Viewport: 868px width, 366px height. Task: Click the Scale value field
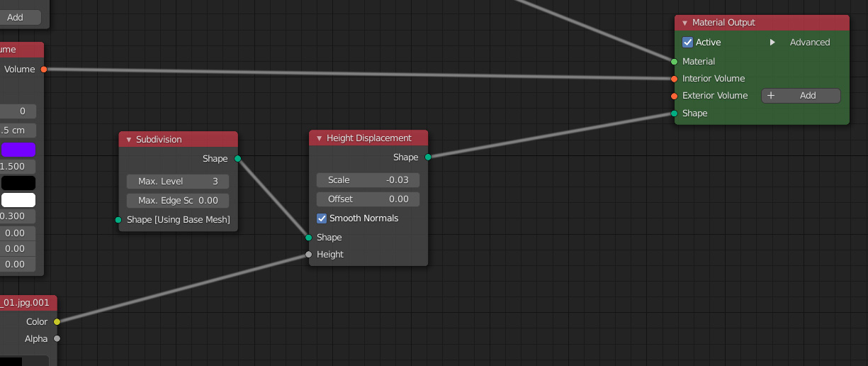(368, 180)
